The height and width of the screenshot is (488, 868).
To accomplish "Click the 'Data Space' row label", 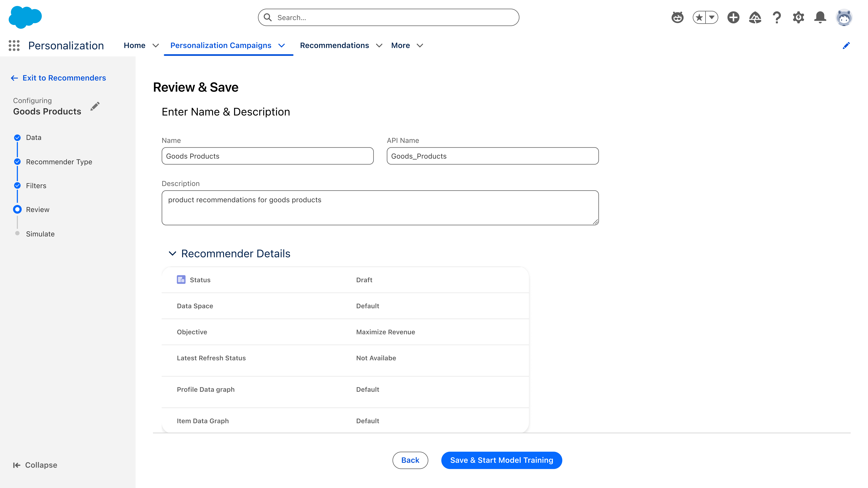I will point(195,306).
